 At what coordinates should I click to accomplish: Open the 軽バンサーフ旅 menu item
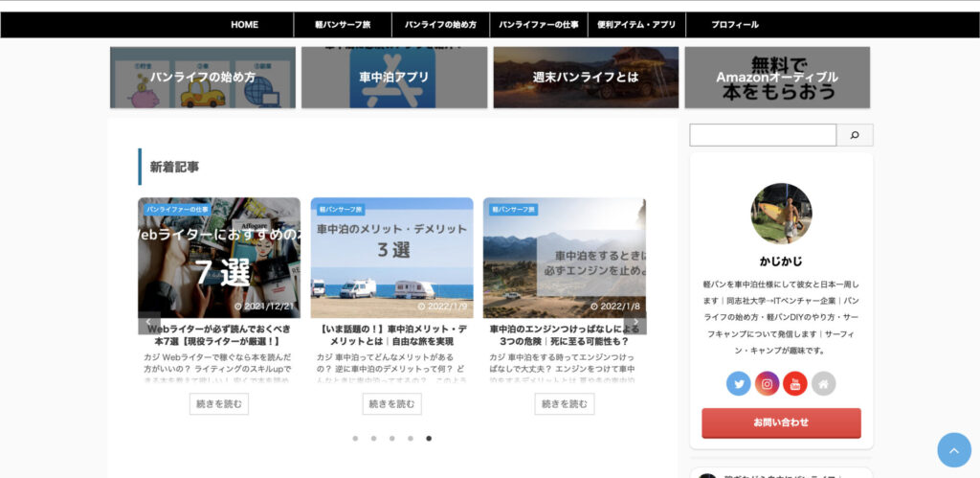tap(343, 25)
